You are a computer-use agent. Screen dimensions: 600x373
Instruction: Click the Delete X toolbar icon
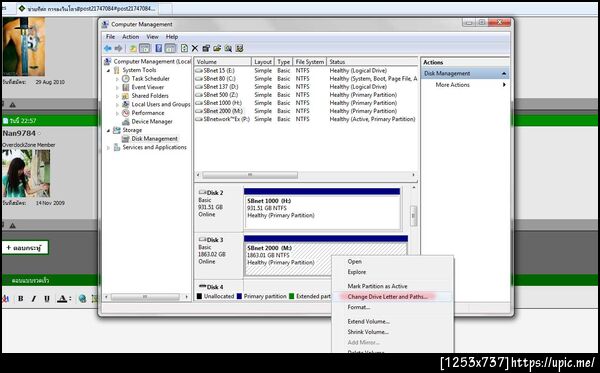tap(195, 48)
